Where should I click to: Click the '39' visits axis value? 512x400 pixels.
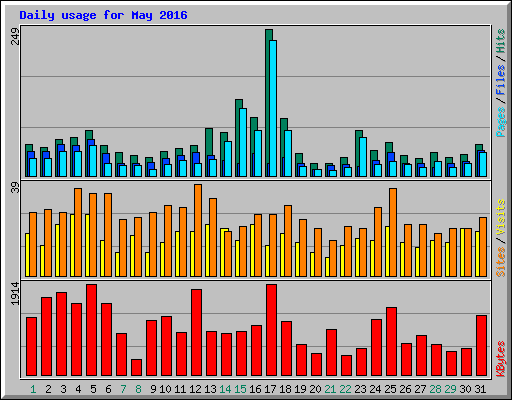point(15,188)
